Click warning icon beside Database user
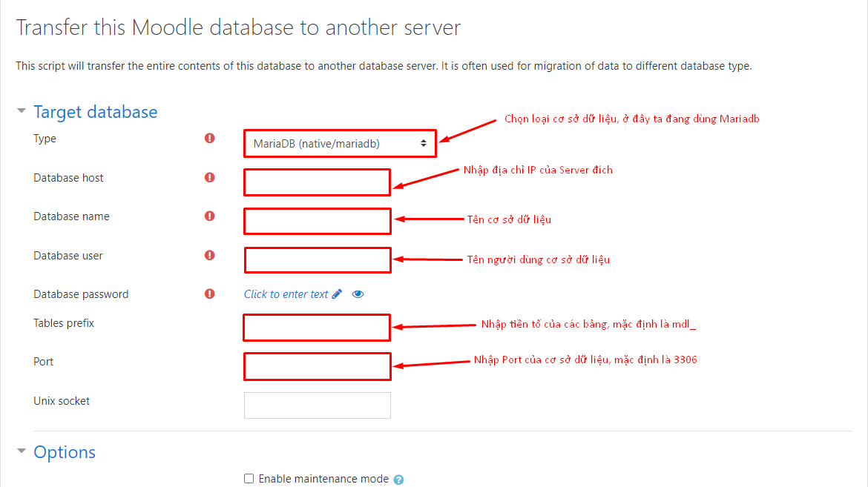The height and width of the screenshot is (487, 868). click(x=210, y=255)
